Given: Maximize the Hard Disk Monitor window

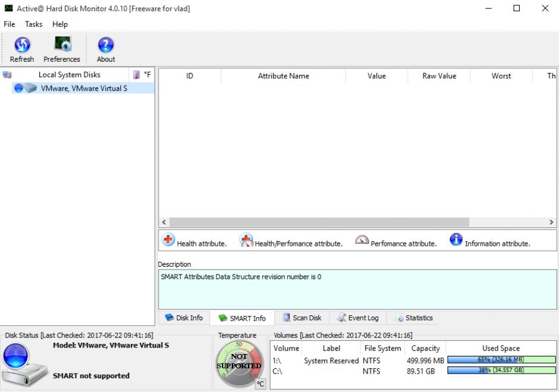Looking at the screenshot, I should click(x=517, y=8).
